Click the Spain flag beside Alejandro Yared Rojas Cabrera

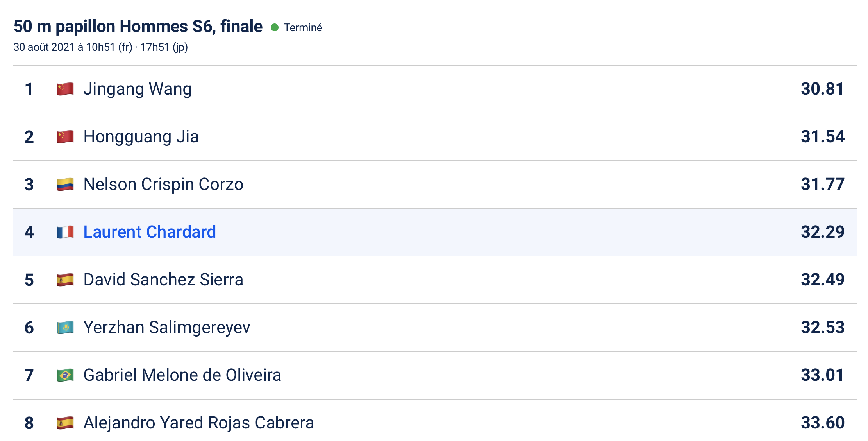click(65, 423)
